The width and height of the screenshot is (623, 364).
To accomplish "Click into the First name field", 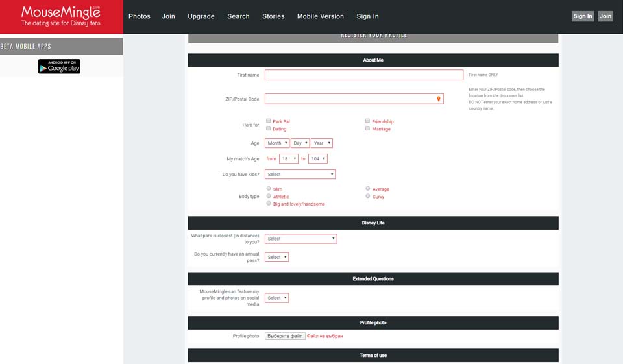I will (363, 75).
